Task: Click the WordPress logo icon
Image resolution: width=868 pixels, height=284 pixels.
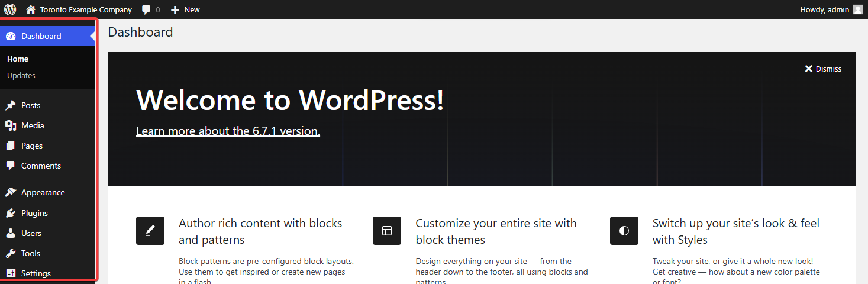Action: (10, 9)
